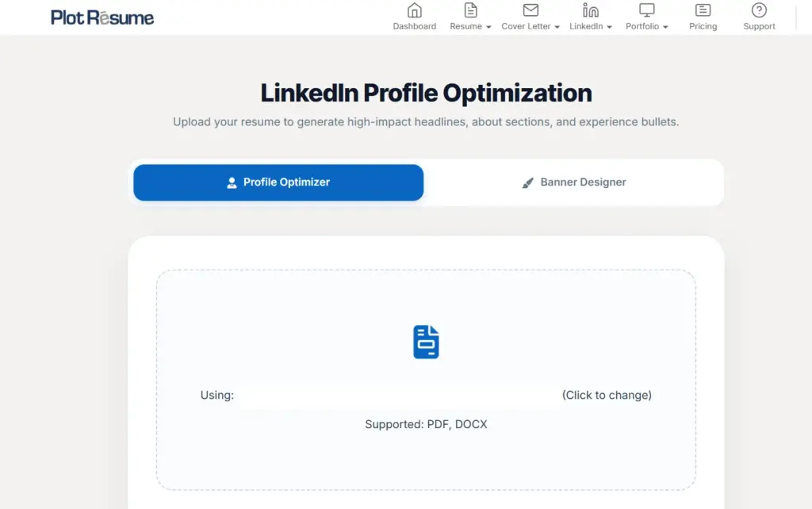Click the blue document icon in the upload box

tap(427, 341)
